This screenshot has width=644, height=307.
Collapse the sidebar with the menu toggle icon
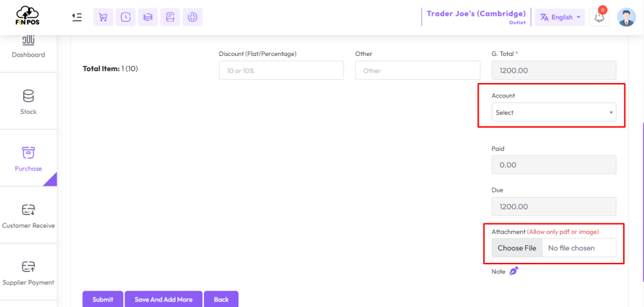point(77,17)
